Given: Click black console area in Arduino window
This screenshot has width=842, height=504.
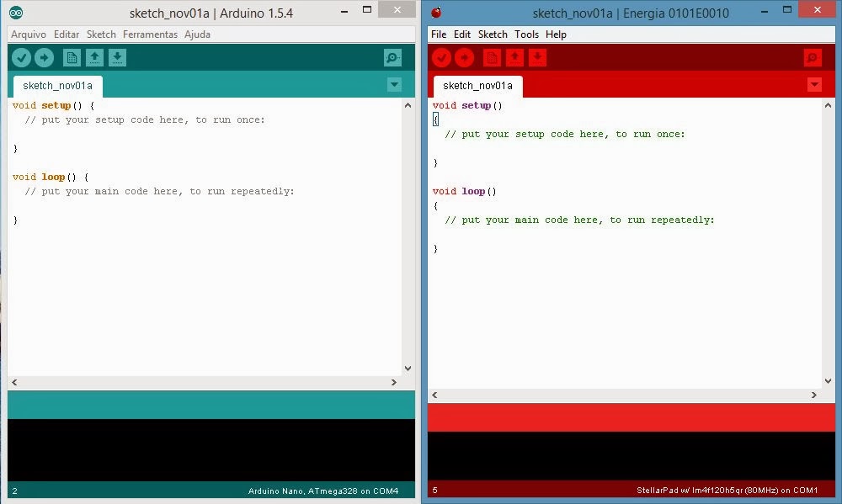Looking at the screenshot, I should [211, 450].
